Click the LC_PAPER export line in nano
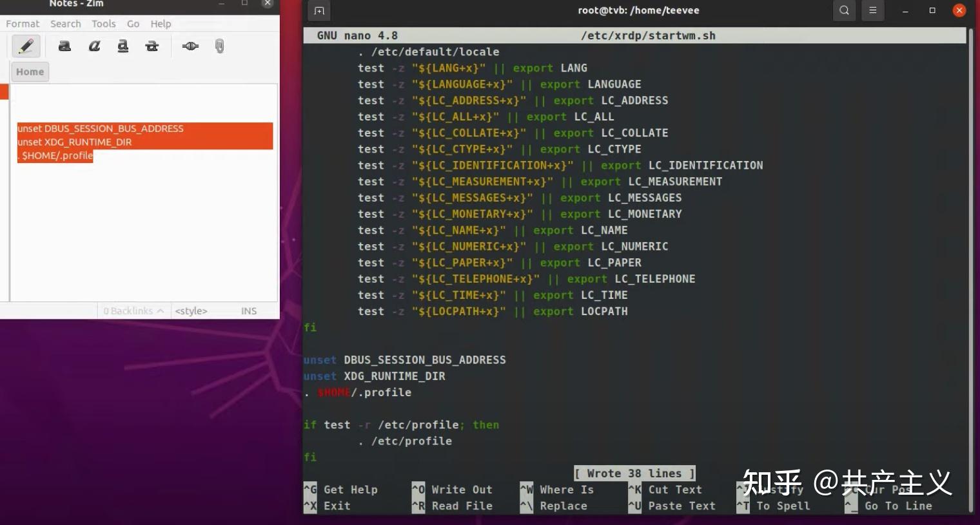 (500, 263)
